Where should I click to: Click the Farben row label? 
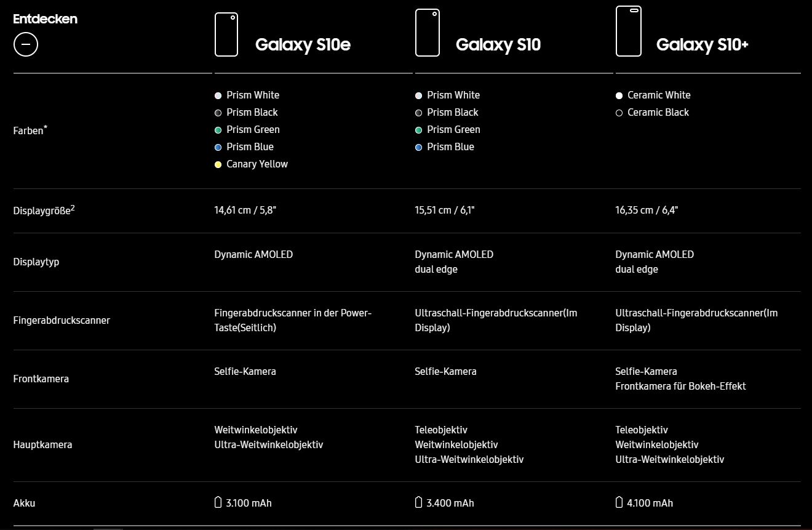30,130
